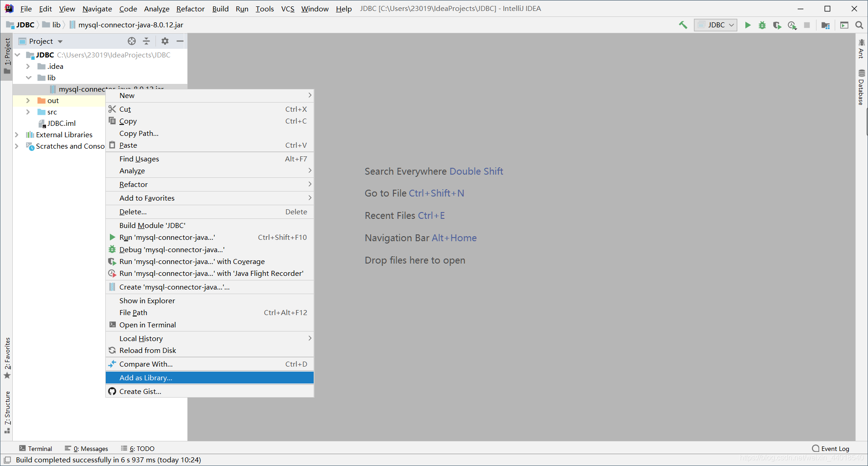Viewport: 868px width, 466px height.
Task: Open Add to Favorites submenu
Action: point(210,198)
